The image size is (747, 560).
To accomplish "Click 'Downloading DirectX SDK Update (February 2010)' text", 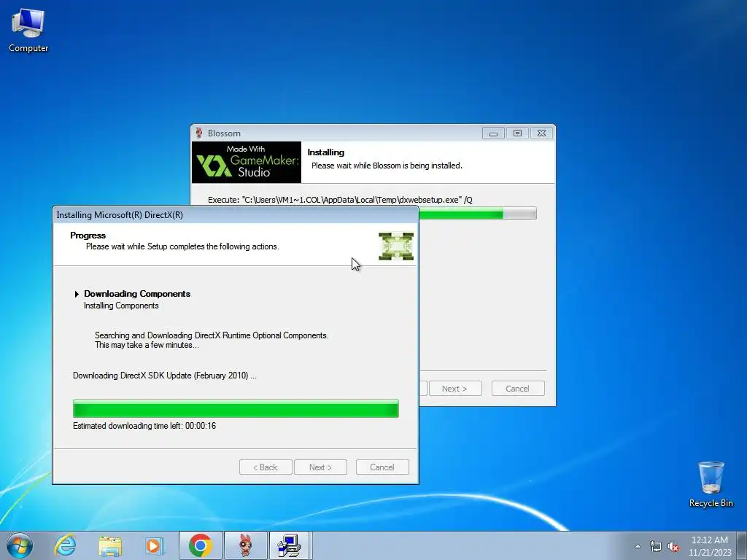I will tap(164, 376).
